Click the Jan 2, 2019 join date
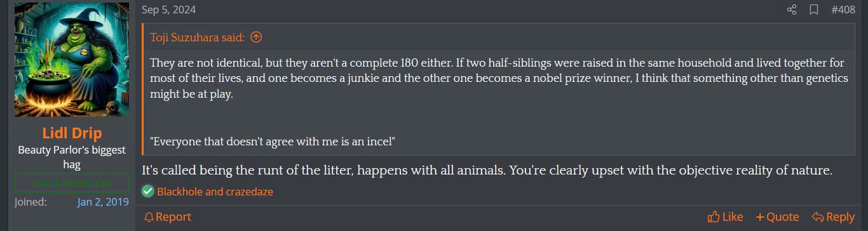Viewport: 868px width, 231px height. [103, 202]
